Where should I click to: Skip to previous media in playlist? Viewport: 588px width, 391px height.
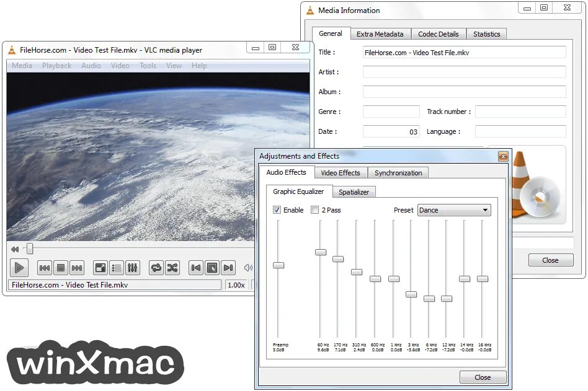pos(45,268)
